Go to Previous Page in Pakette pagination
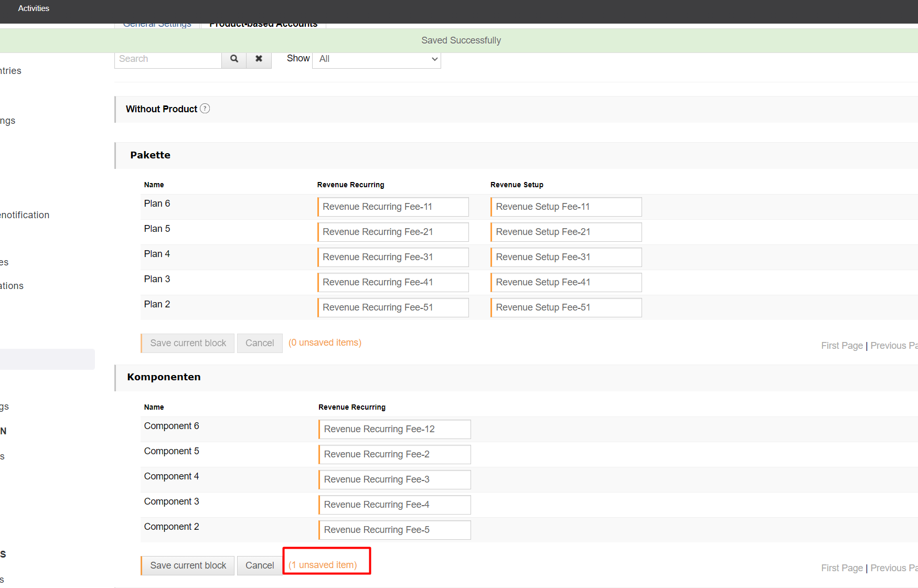Image resolution: width=918 pixels, height=588 pixels. tap(894, 346)
